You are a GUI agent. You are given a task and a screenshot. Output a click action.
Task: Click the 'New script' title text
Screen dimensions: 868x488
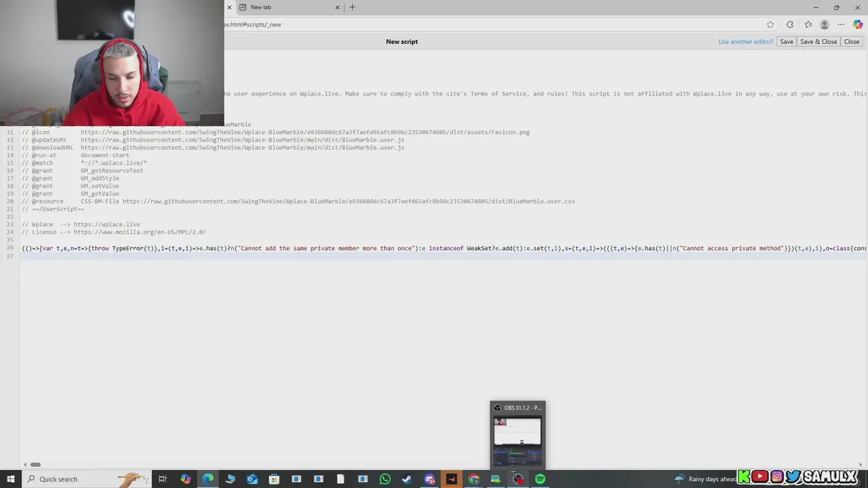pyautogui.click(x=401, y=41)
